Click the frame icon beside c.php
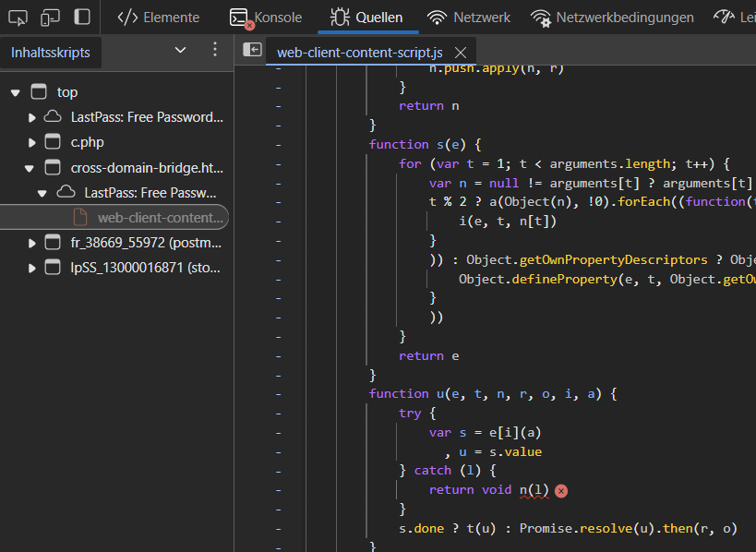The width and height of the screenshot is (756, 552). pyautogui.click(x=53, y=142)
